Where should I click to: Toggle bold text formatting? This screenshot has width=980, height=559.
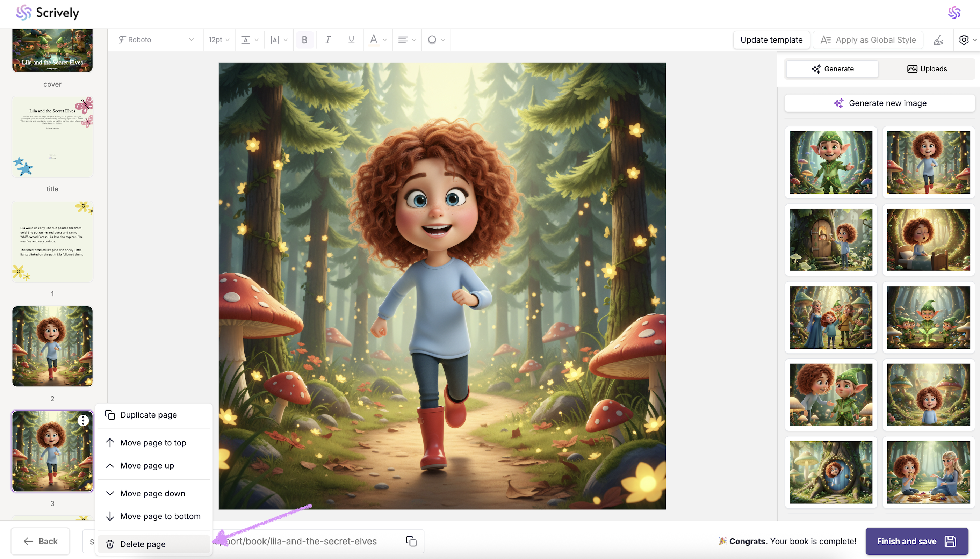click(304, 39)
